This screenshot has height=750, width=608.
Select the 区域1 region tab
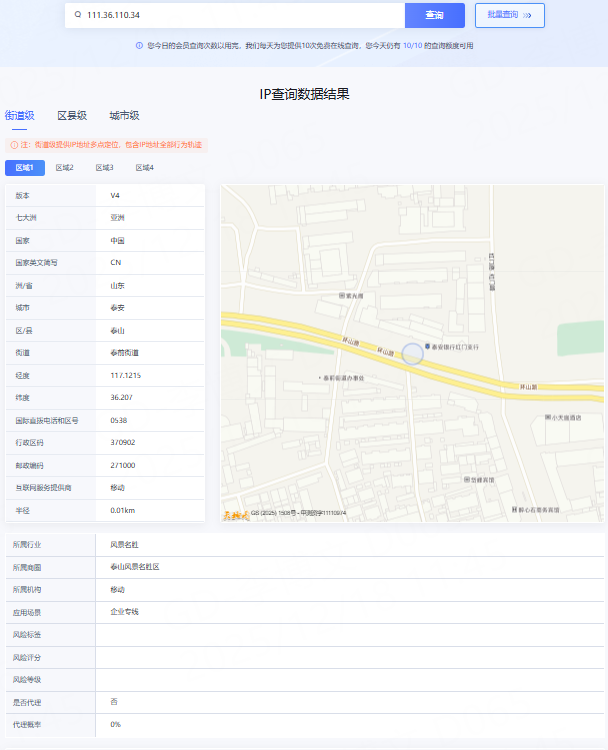(x=24, y=168)
